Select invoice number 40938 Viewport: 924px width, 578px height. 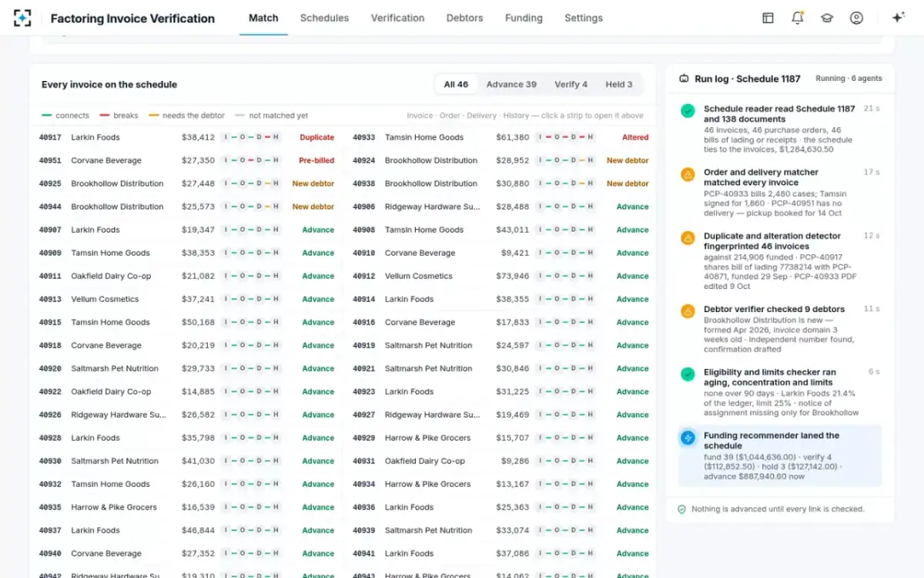pos(364,183)
